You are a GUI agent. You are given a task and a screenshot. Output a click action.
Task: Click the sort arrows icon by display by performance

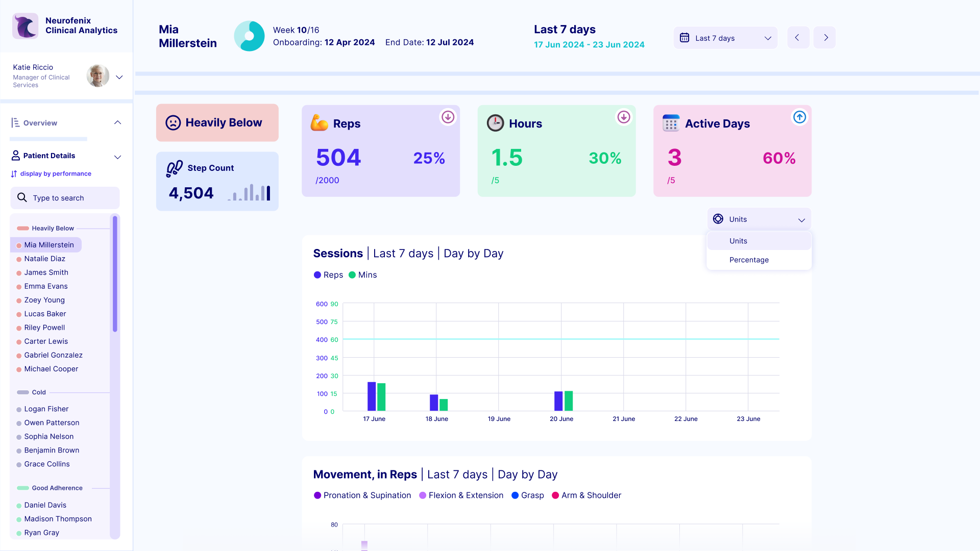coord(14,174)
